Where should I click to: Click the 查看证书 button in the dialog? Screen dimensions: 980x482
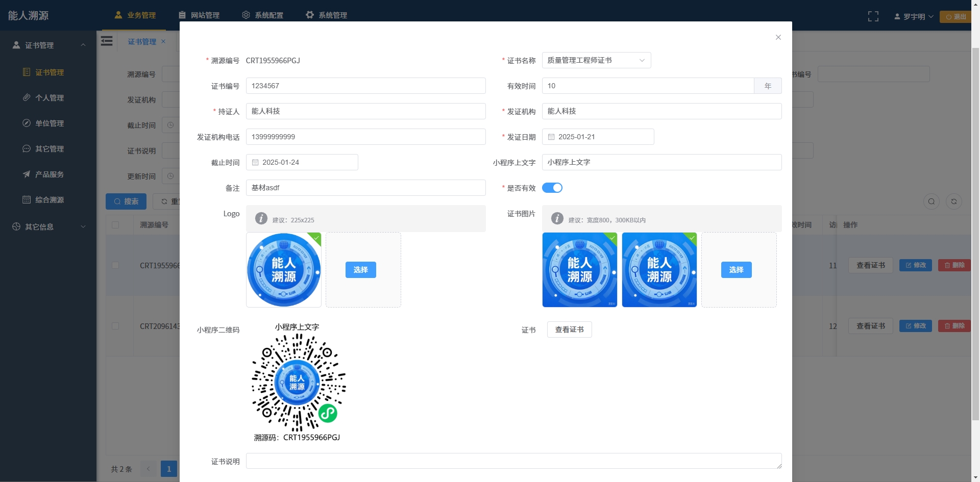[x=569, y=329]
